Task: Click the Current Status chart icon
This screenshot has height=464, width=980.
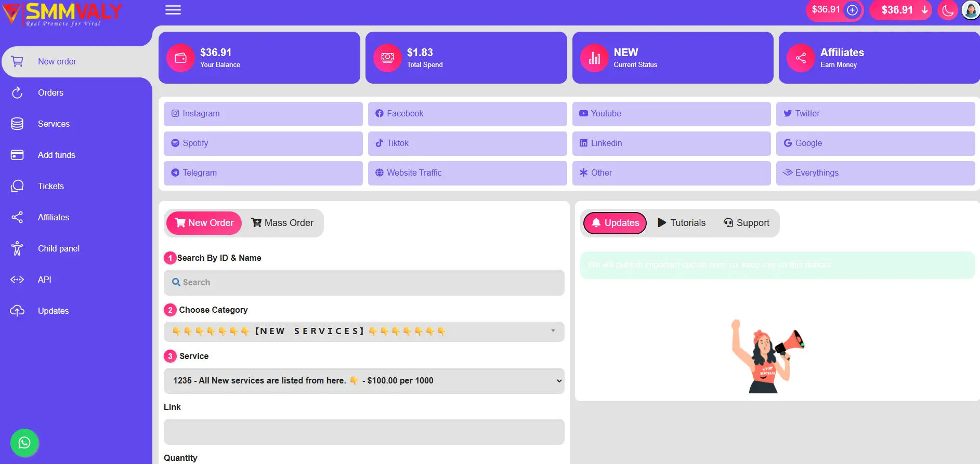Action: pyautogui.click(x=594, y=58)
